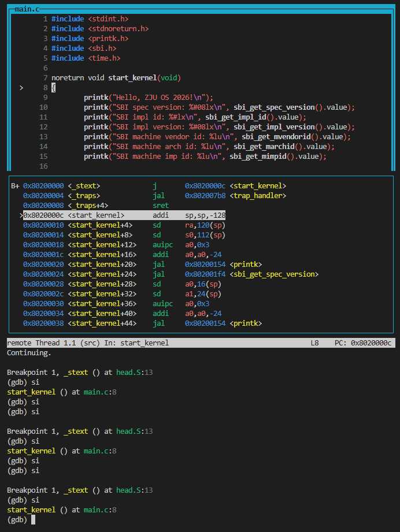This screenshot has width=400, height=532.
Task: Click the 'SBI machine arch id' printk line
Action: (x=209, y=147)
